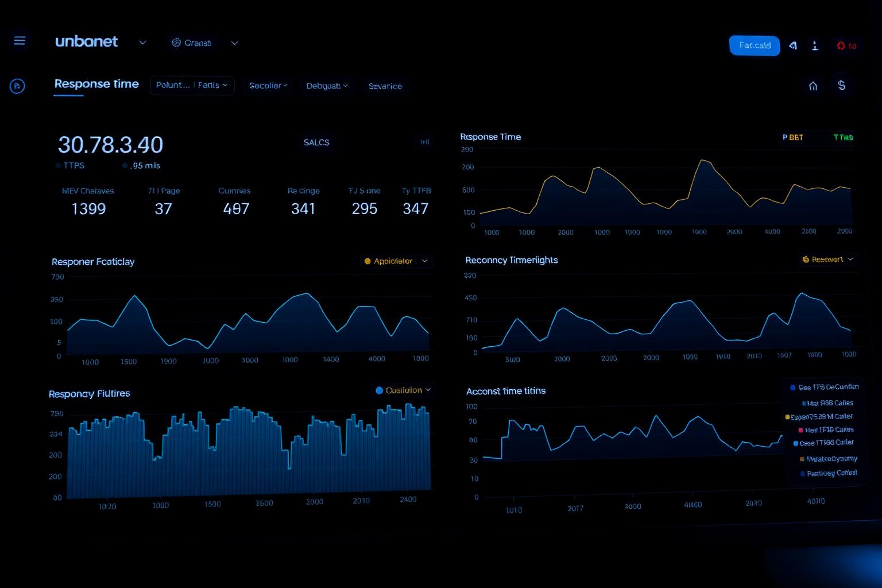Click the Cumnies value 497
Screen dimensions: 882x588
pyautogui.click(x=236, y=208)
